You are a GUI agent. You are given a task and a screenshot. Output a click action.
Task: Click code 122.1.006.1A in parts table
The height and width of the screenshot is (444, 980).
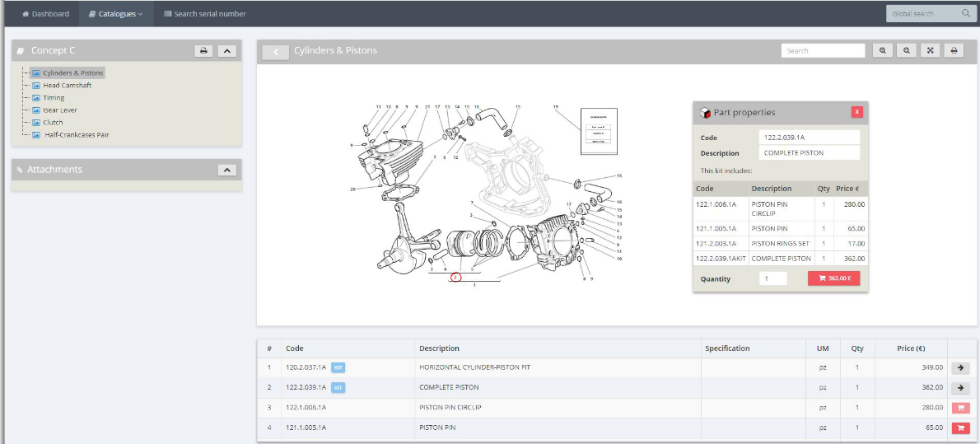pos(306,408)
